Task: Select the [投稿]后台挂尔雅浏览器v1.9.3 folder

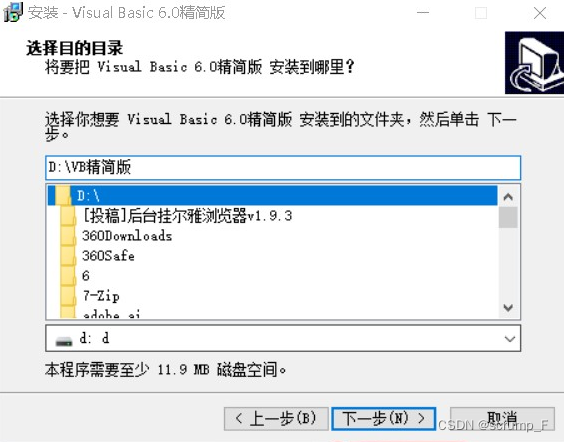Action: click(187, 216)
